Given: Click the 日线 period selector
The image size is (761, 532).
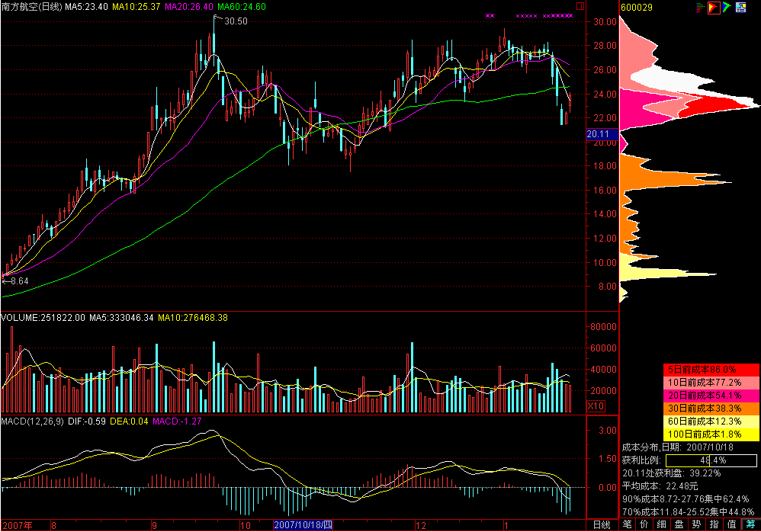Looking at the screenshot, I should tap(602, 524).
